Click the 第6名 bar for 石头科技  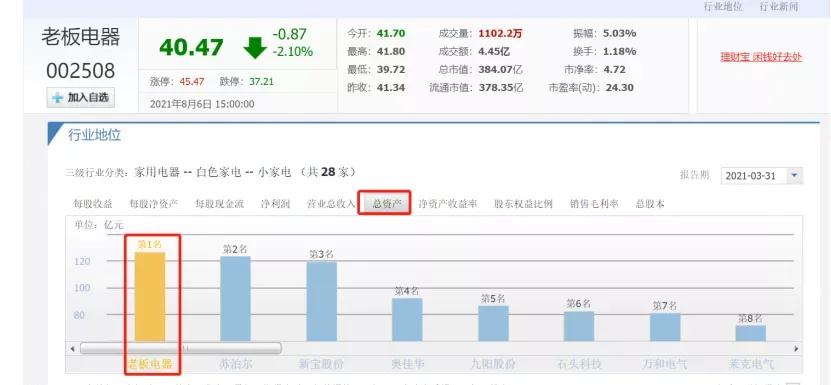point(579,326)
